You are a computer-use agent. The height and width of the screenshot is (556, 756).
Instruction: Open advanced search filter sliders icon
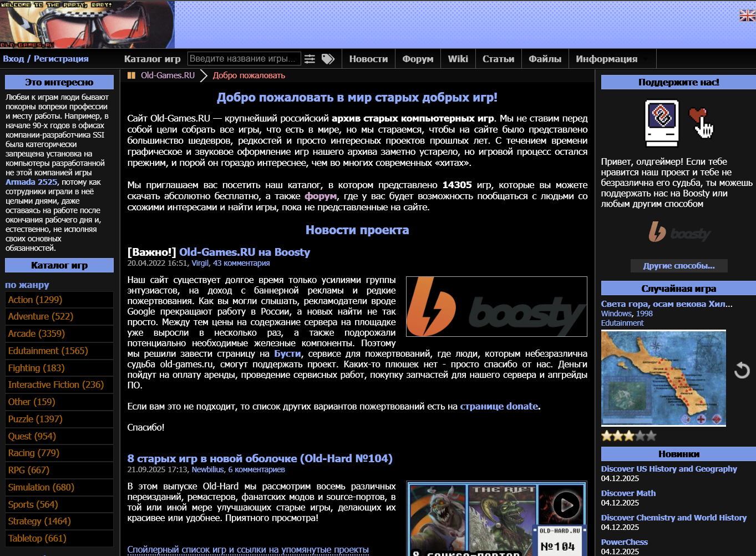309,59
